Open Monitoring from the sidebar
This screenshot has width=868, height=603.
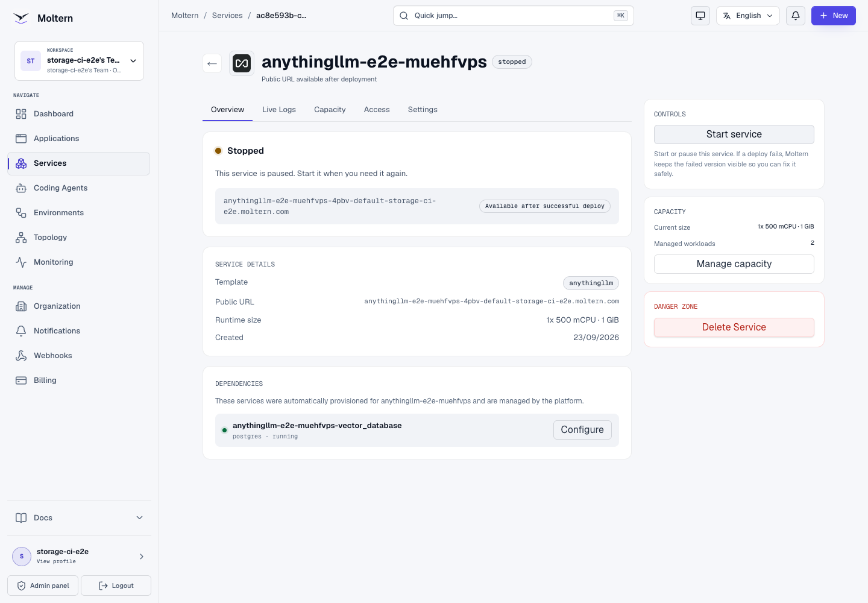point(78,262)
